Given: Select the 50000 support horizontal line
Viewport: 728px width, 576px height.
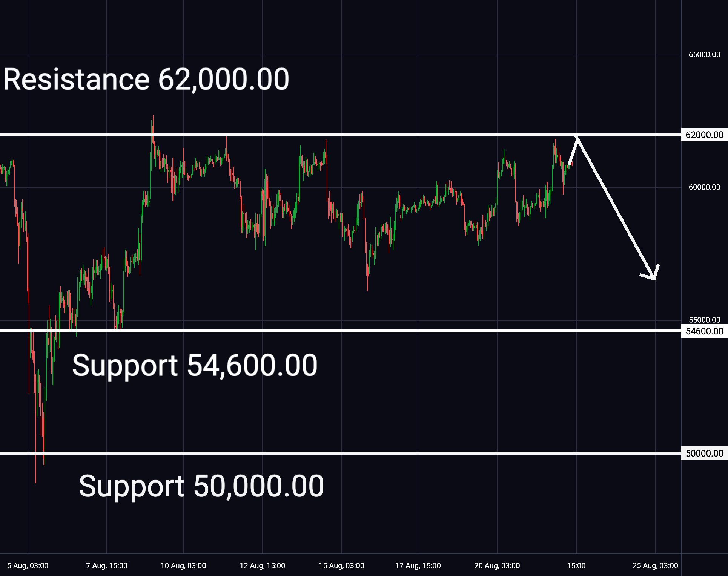Looking at the screenshot, I should [341, 453].
